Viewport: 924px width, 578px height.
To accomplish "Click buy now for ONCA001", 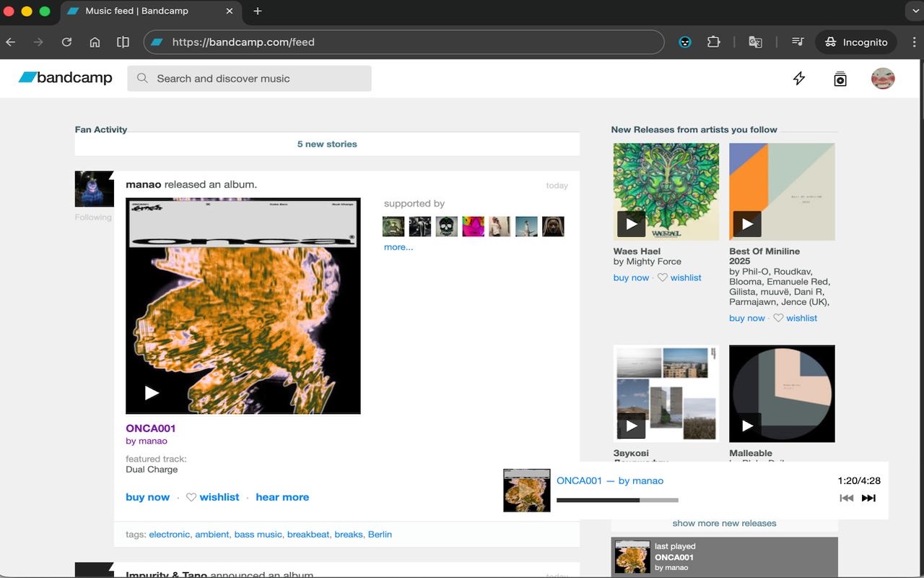I will (147, 497).
